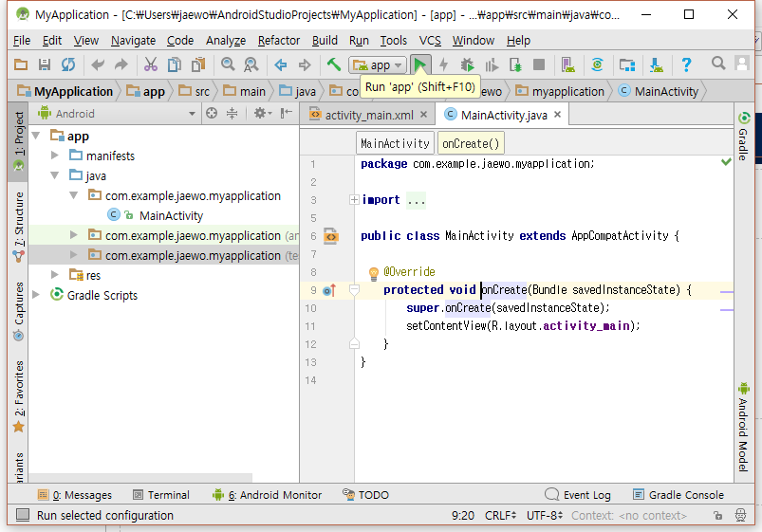The width and height of the screenshot is (762, 532).
Task: Click the Paste clipboard icon
Action: coord(198,64)
